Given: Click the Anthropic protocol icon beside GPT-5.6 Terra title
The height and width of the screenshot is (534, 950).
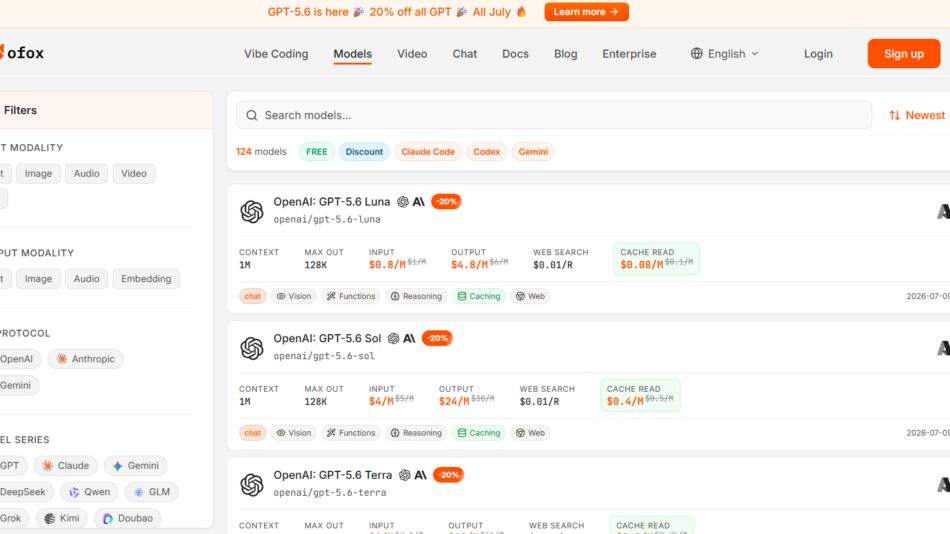Looking at the screenshot, I should tap(420, 475).
